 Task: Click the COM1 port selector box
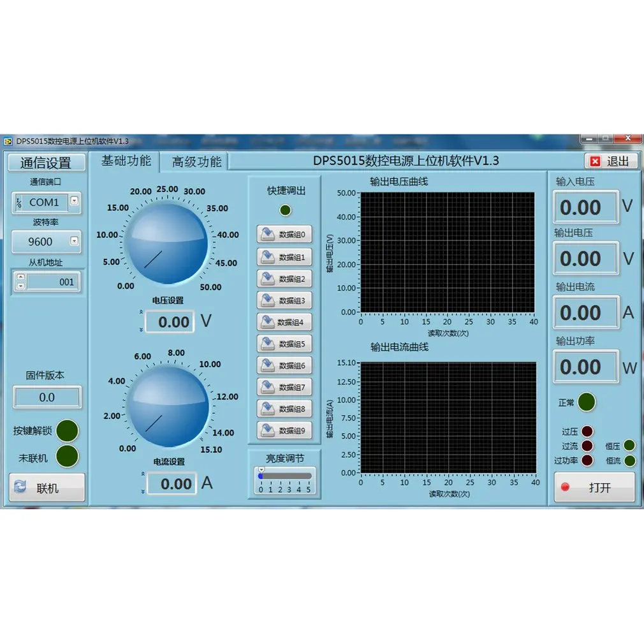(46, 203)
